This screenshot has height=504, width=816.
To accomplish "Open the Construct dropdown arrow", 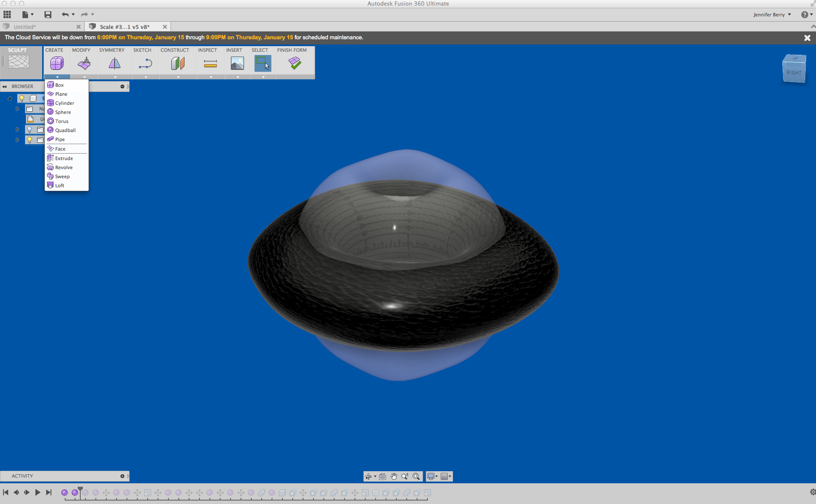I will coord(178,77).
